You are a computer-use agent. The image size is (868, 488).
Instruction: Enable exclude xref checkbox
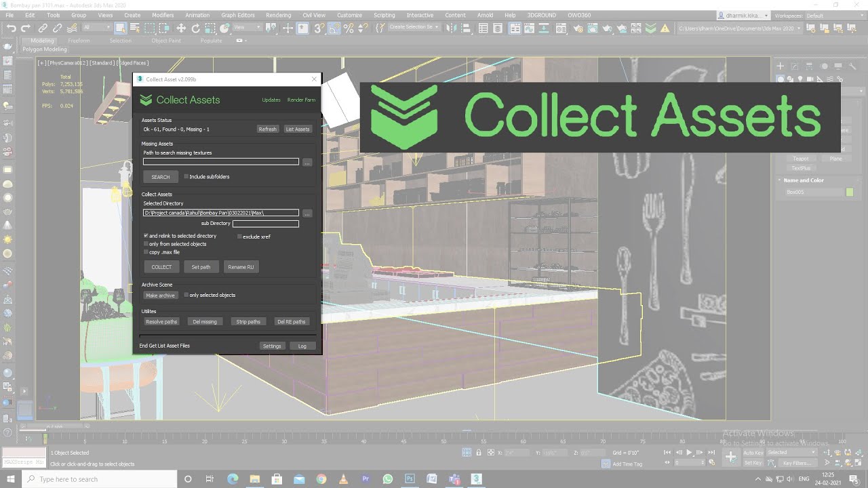(240, 237)
